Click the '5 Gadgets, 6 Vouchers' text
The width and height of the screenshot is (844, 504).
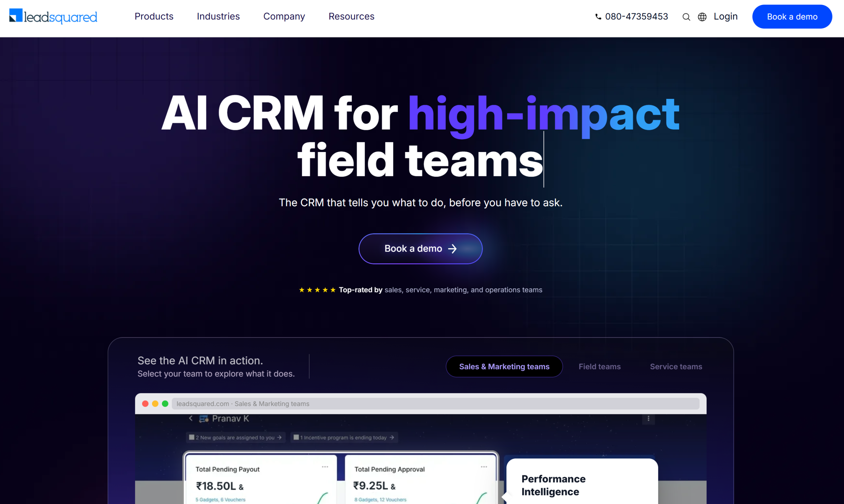coord(221,500)
